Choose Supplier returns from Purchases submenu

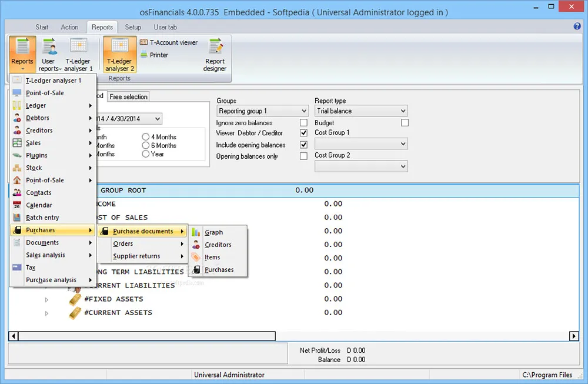136,256
